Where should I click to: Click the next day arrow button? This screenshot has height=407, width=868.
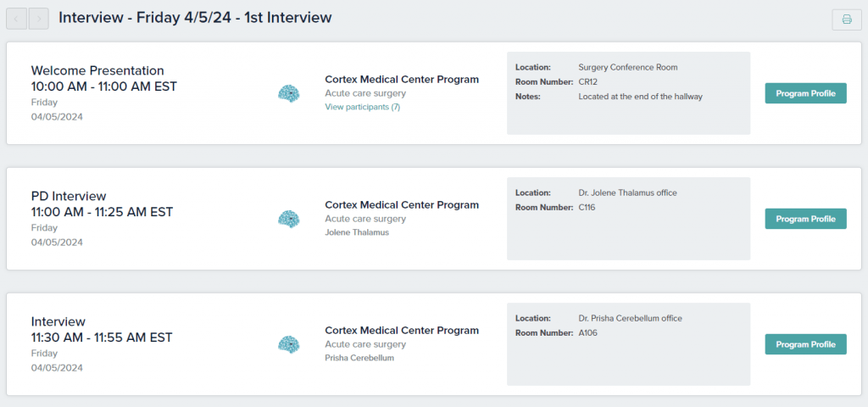[38, 18]
